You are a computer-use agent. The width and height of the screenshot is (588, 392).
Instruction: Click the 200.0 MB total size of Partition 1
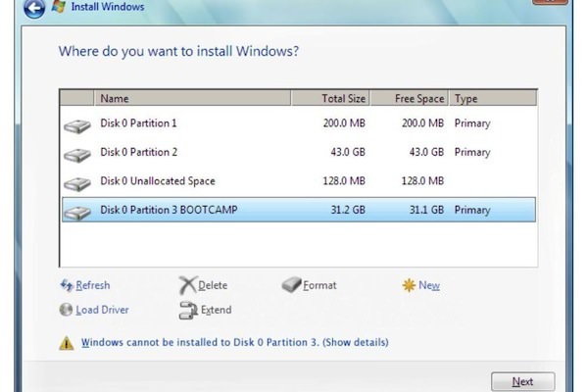[344, 123]
